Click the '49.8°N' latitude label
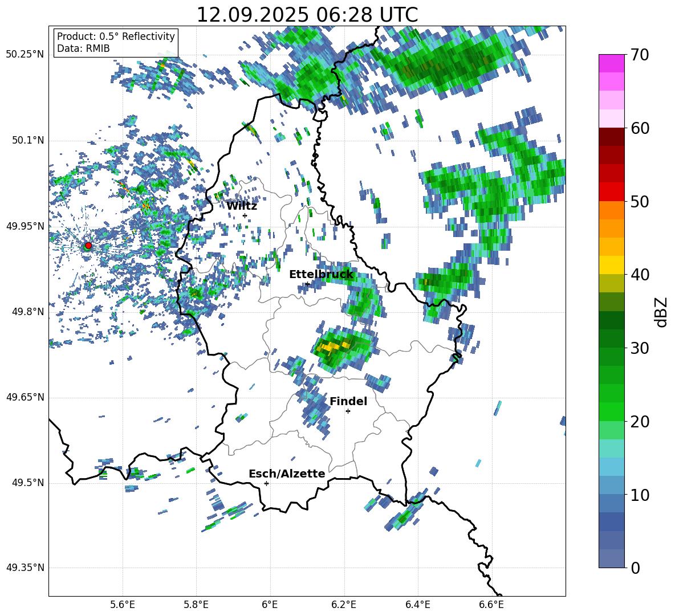The image size is (675, 616). (x=28, y=312)
